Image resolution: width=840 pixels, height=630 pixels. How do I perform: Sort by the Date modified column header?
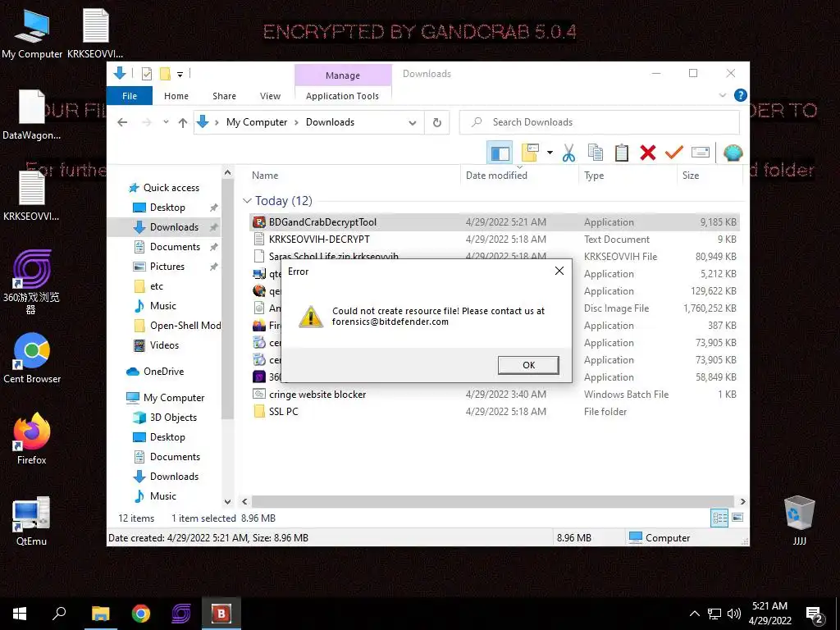[496, 176]
